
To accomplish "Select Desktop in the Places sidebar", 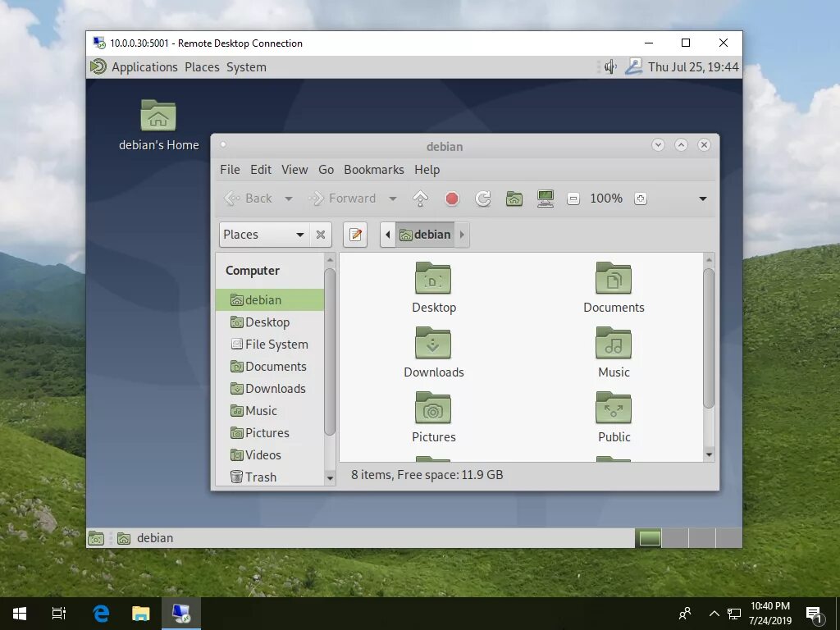I will pos(270,322).
